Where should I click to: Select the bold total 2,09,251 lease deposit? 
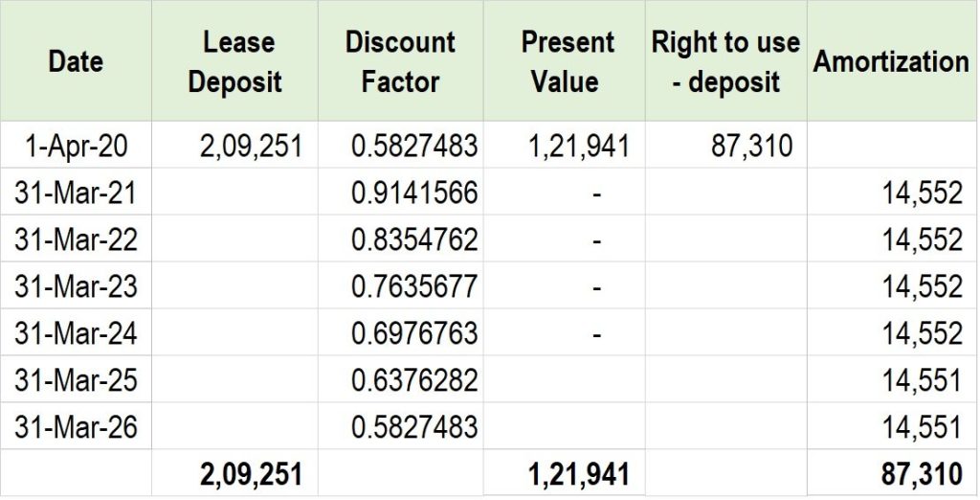pos(251,474)
